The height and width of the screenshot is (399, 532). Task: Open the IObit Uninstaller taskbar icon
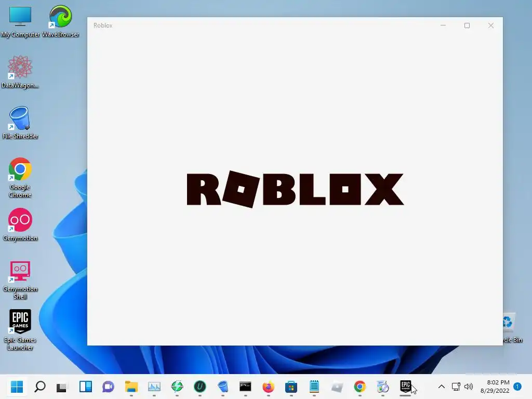[200, 387]
